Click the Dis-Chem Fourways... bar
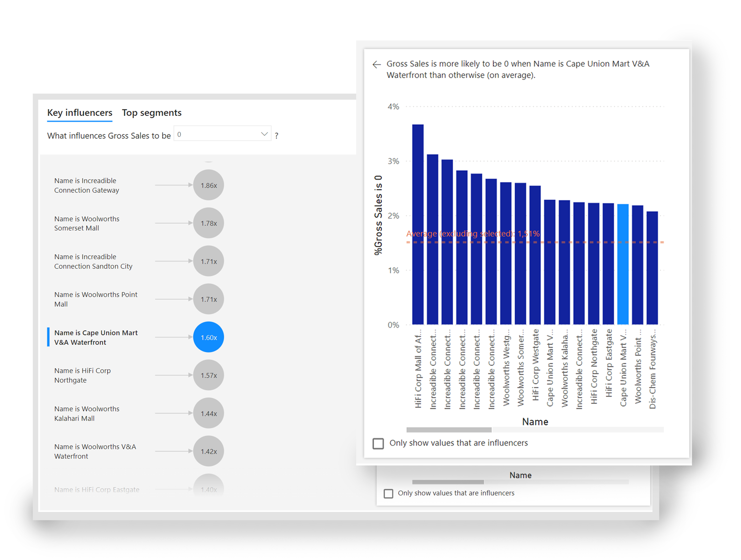 click(652, 268)
